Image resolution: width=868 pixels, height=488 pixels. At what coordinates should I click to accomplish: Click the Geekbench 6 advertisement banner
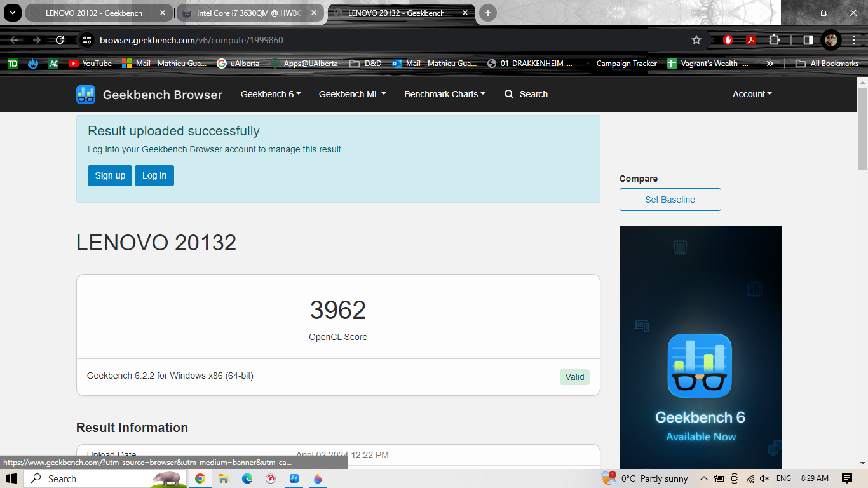(x=700, y=348)
